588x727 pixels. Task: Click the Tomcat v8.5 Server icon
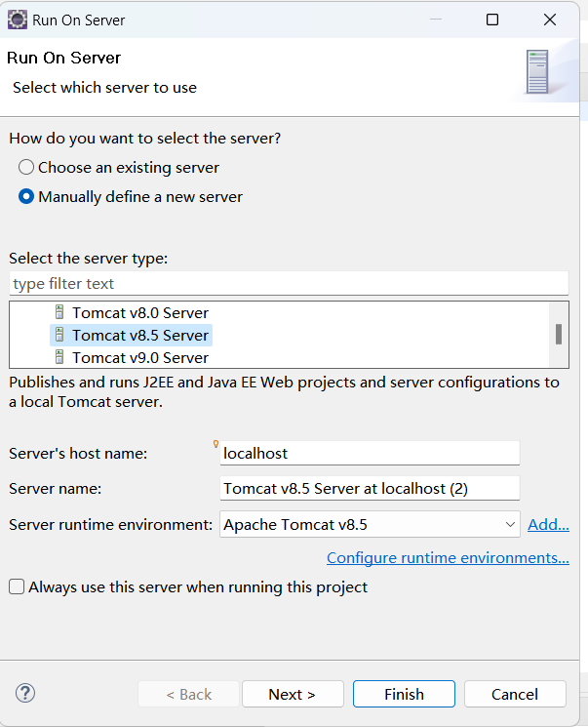(x=59, y=335)
